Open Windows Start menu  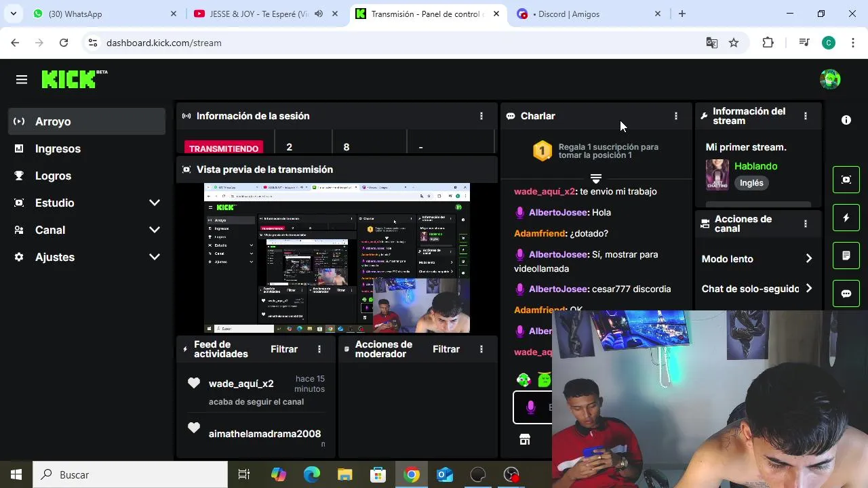pos(16,474)
